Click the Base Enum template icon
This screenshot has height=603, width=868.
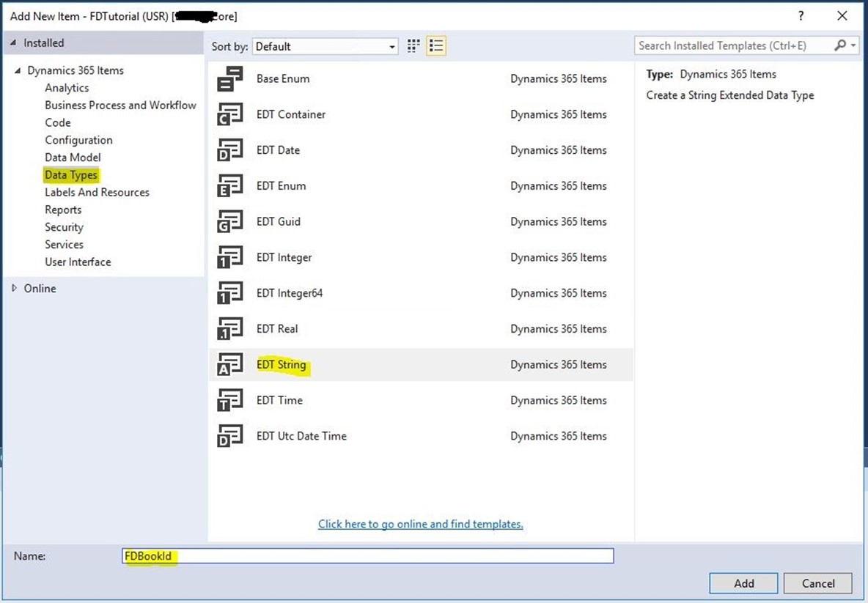tap(229, 78)
